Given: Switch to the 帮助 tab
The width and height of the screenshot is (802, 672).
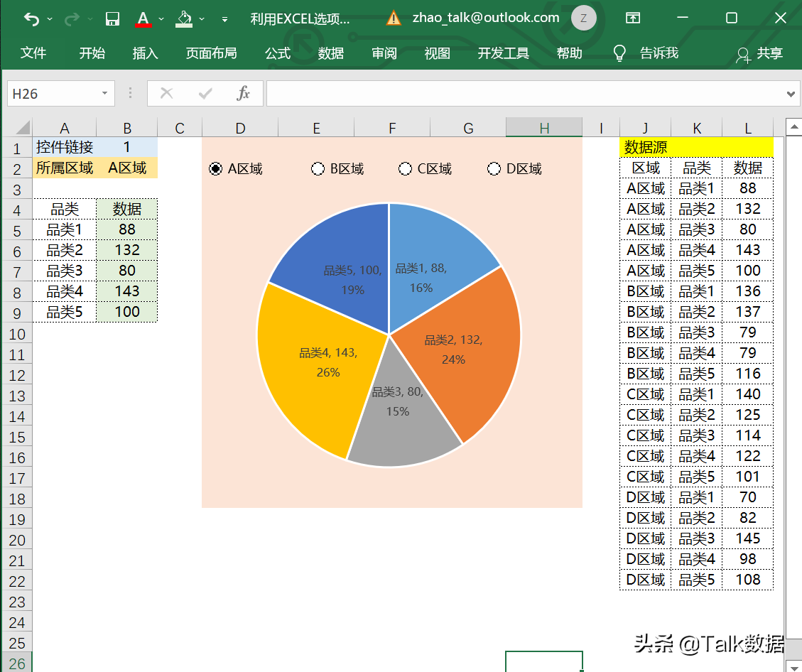Looking at the screenshot, I should tap(569, 53).
